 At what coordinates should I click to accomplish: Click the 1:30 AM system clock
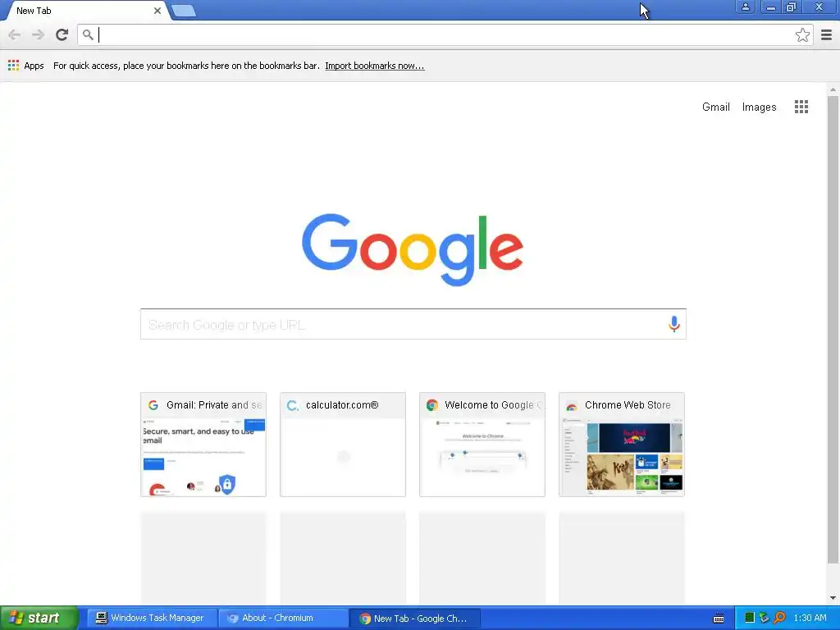pyautogui.click(x=810, y=619)
